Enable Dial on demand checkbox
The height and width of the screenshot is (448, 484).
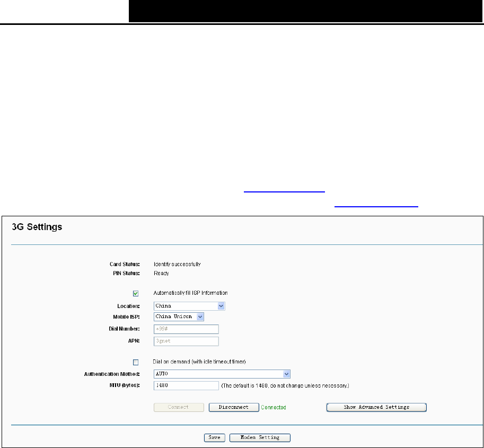pos(136,362)
